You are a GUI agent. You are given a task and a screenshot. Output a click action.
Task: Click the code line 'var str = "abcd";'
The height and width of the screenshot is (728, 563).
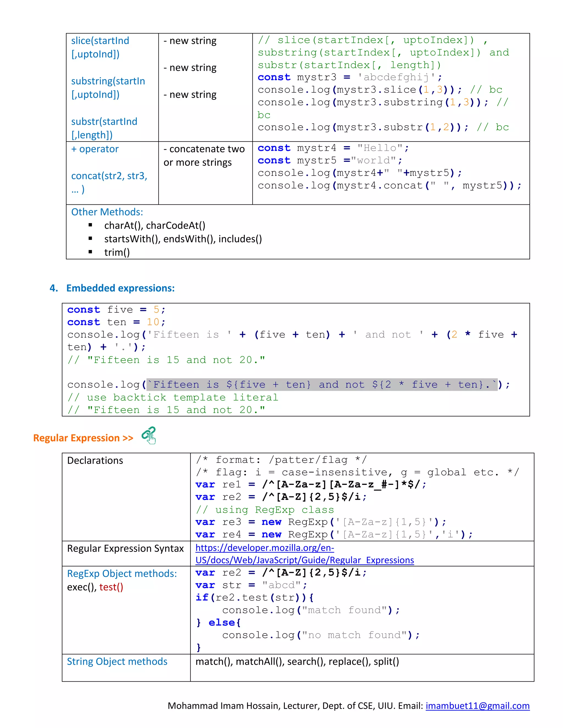coord(251,585)
